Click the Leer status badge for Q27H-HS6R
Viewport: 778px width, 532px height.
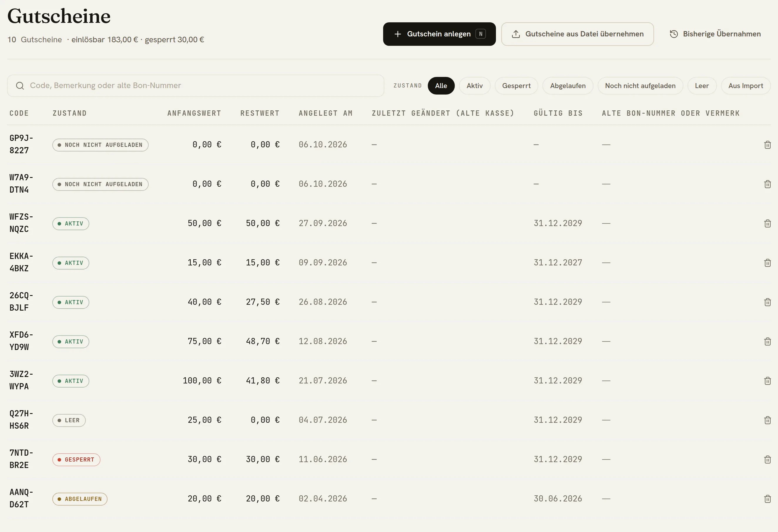[x=69, y=420]
